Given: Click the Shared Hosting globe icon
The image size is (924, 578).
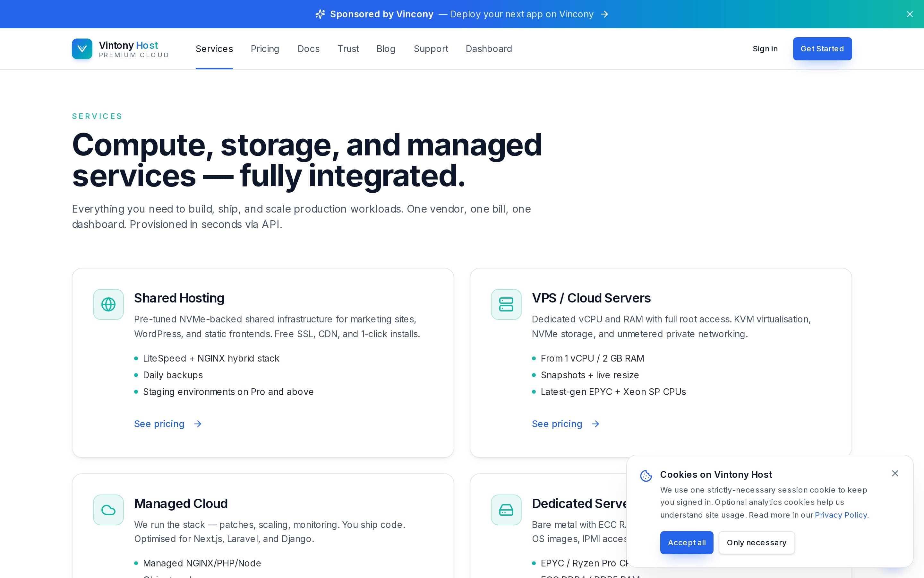Looking at the screenshot, I should [x=108, y=304].
